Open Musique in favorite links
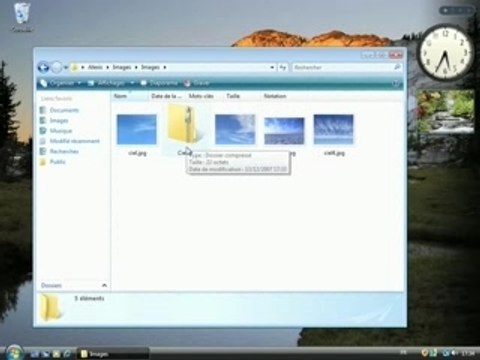This screenshot has width=480, height=360. (56, 131)
